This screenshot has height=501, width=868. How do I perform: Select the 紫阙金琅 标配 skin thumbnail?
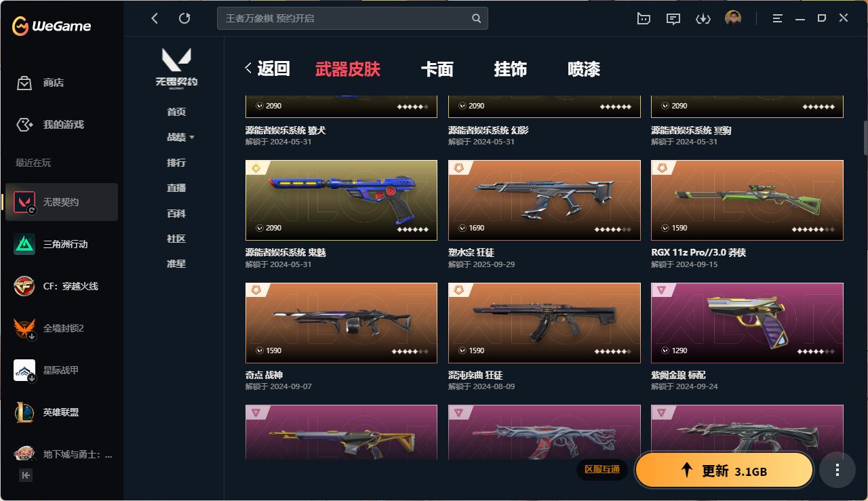(747, 323)
